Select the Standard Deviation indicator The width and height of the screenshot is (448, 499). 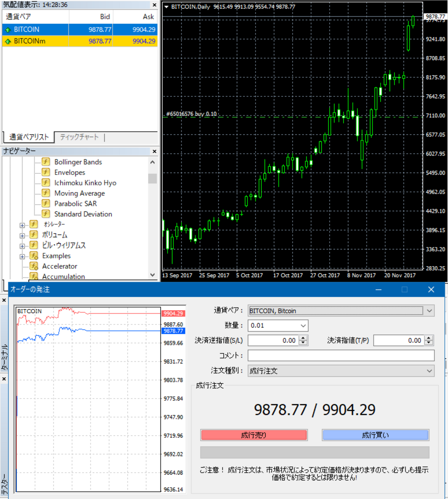83,214
